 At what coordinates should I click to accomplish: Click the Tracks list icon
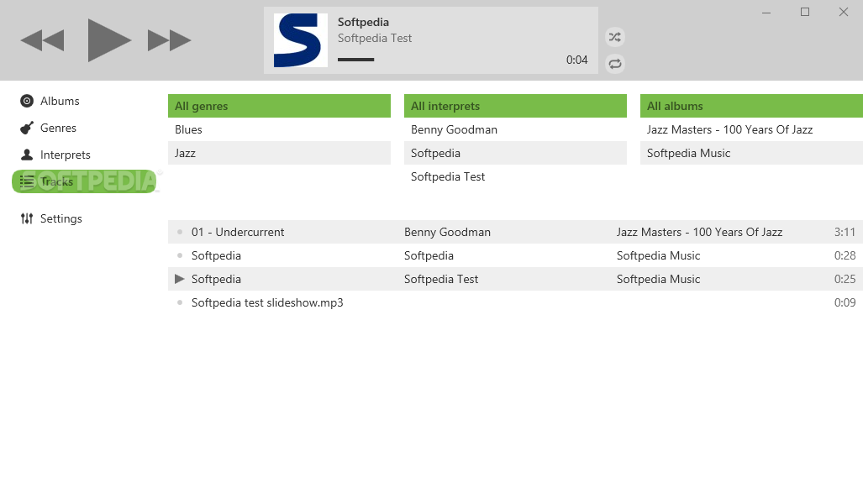click(x=27, y=181)
